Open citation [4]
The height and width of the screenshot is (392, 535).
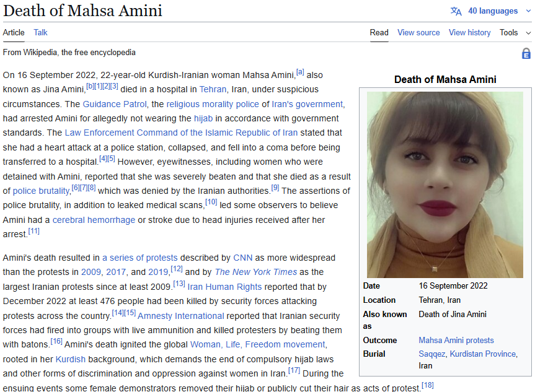click(103, 159)
